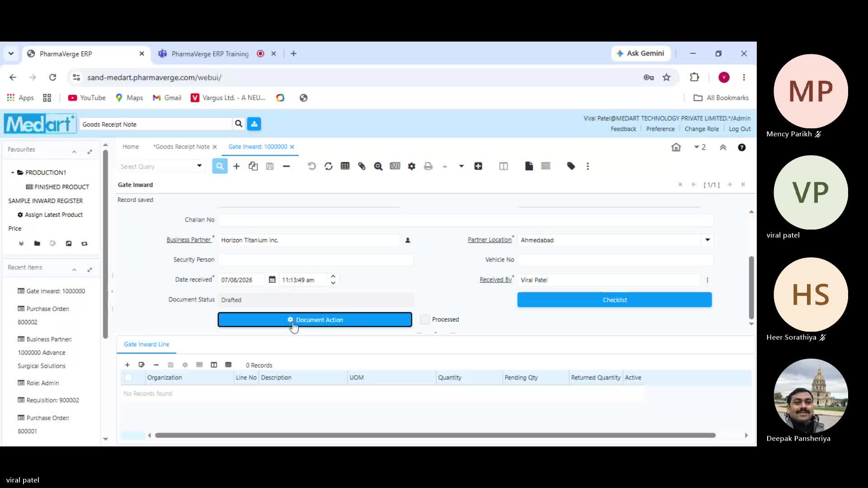Click the Document Action button

point(315,319)
